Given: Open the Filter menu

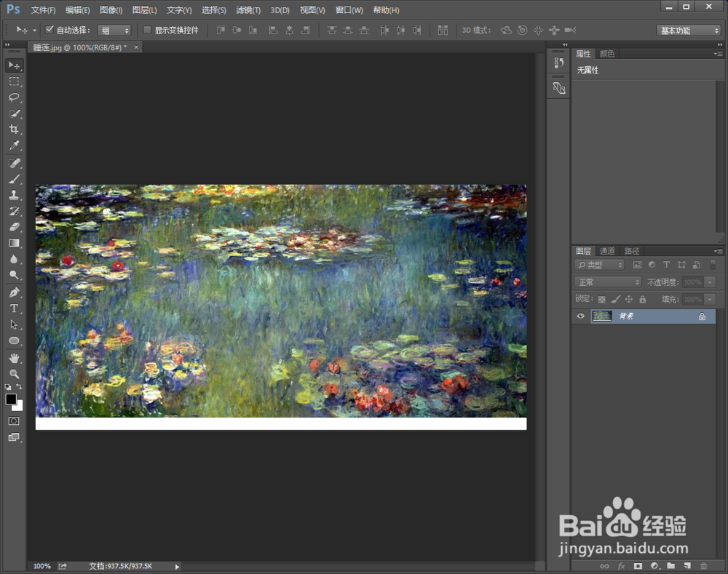Looking at the screenshot, I should click(x=248, y=10).
